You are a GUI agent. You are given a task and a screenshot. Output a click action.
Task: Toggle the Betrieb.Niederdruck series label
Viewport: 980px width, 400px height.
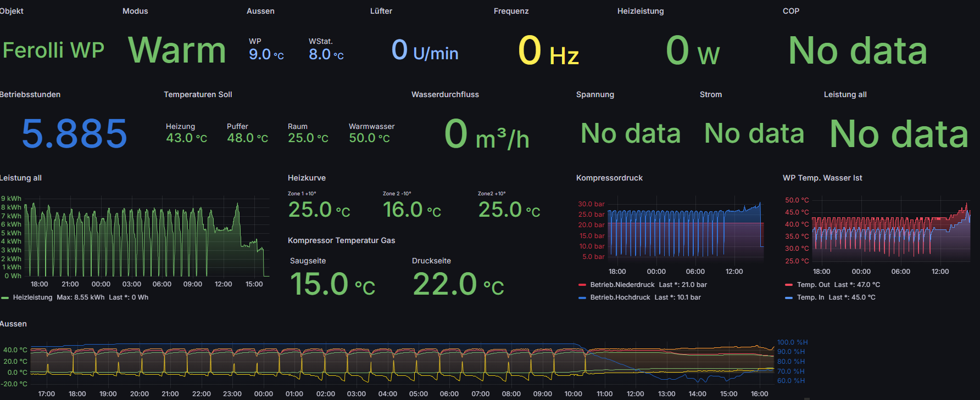[x=622, y=285]
